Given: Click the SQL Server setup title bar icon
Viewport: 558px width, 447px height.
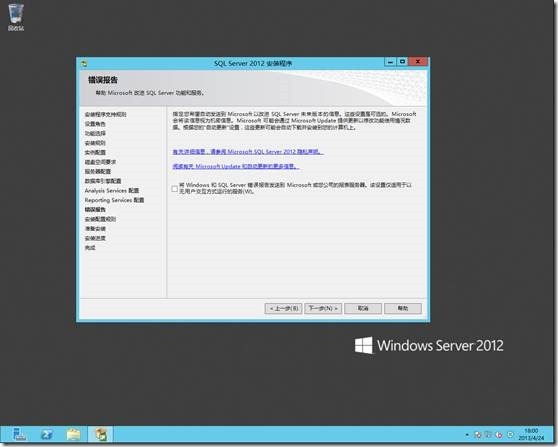Looking at the screenshot, I should click(84, 64).
